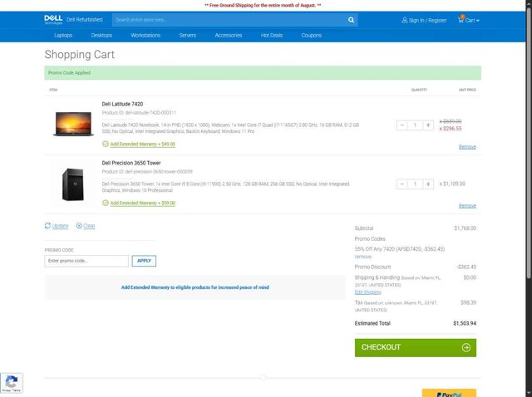Click the checkmark icon beside $49.00 warranty
This screenshot has height=397, width=532.
(x=106, y=144)
